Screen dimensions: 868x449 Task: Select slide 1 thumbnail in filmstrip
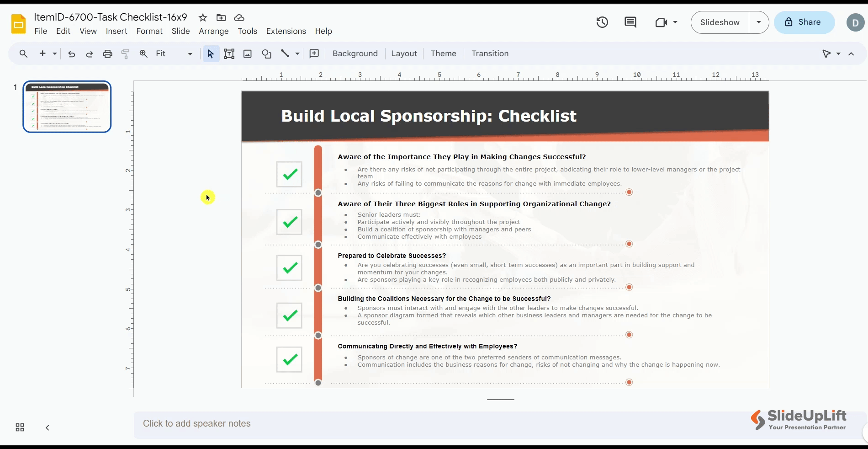click(67, 107)
